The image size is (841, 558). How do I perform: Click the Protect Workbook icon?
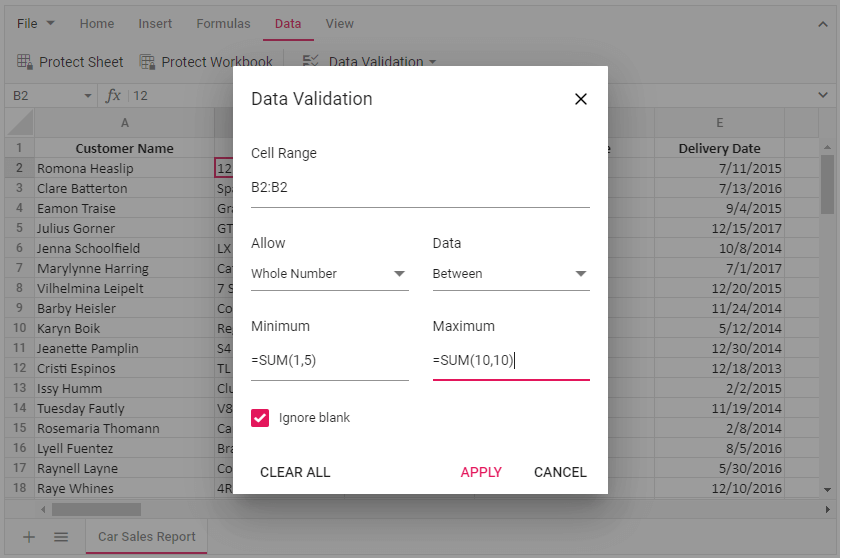pos(147,62)
